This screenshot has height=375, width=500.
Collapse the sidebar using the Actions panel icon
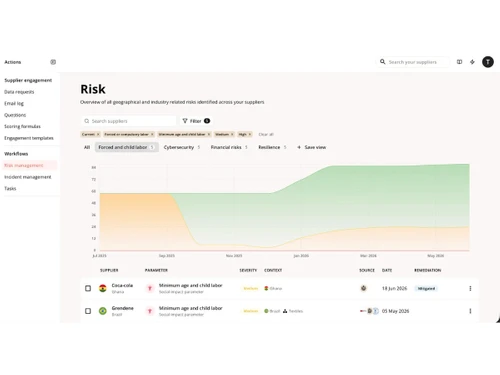click(x=53, y=62)
